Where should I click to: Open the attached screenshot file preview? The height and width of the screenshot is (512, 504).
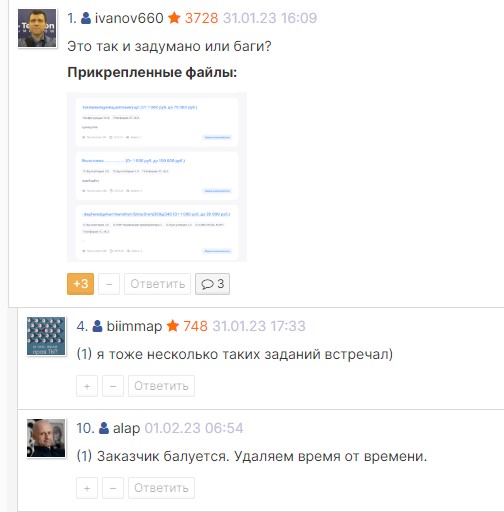157,177
